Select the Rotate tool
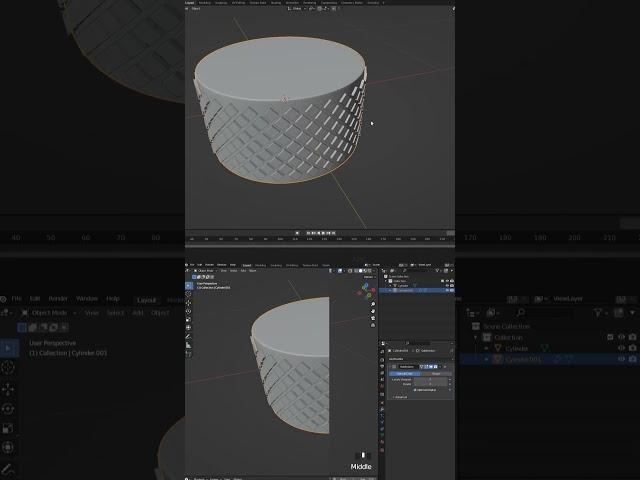 point(189,311)
